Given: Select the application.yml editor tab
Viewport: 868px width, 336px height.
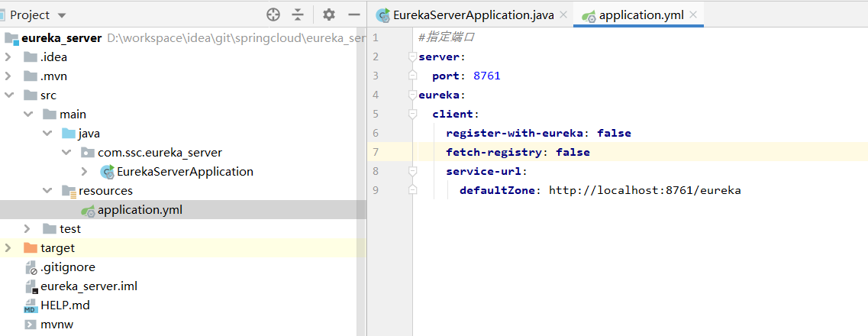Looking at the screenshot, I should (638, 15).
